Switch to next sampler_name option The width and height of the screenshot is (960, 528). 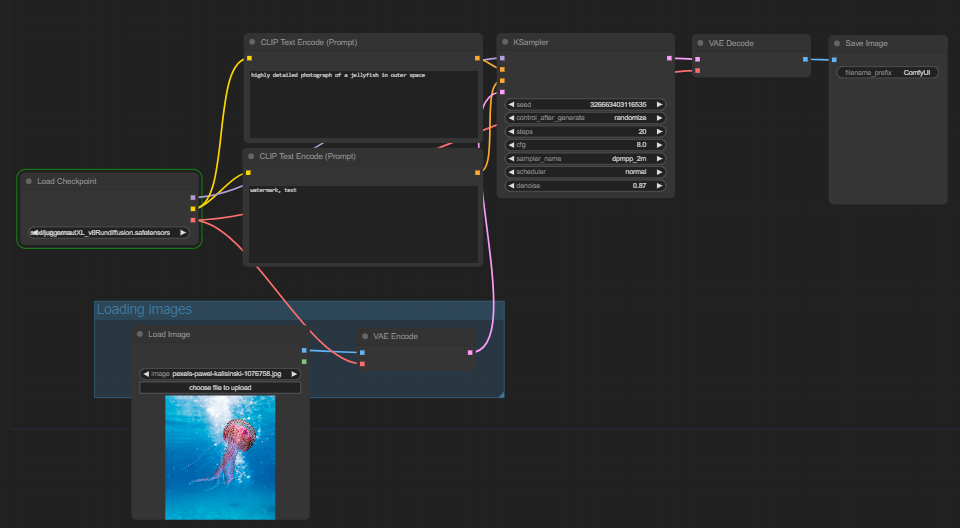(x=659, y=159)
